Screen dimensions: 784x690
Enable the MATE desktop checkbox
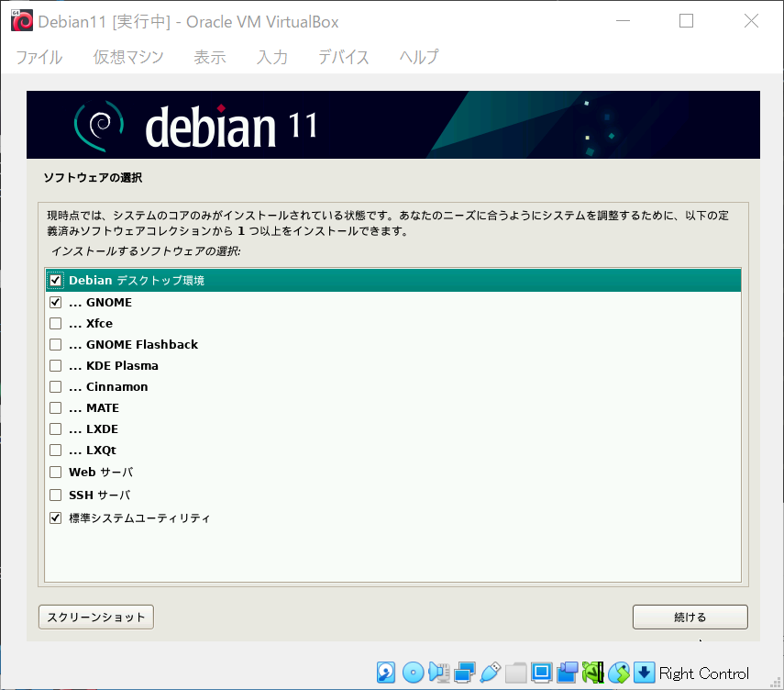pos(56,407)
